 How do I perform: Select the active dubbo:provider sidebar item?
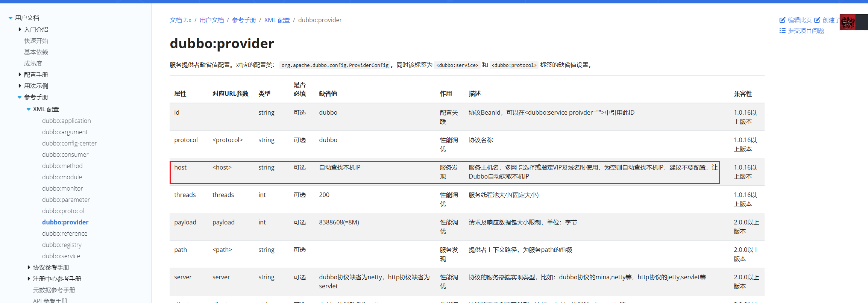point(65,222)
